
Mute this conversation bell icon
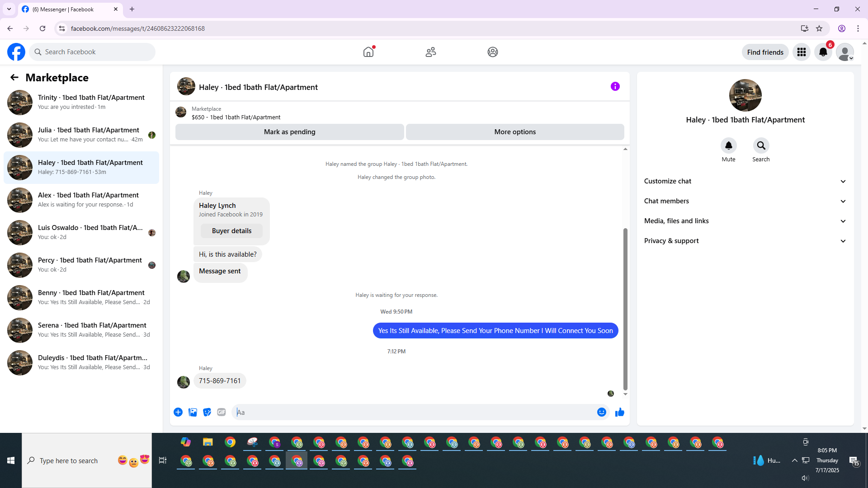pyautogui.click(x=728, y=145)
